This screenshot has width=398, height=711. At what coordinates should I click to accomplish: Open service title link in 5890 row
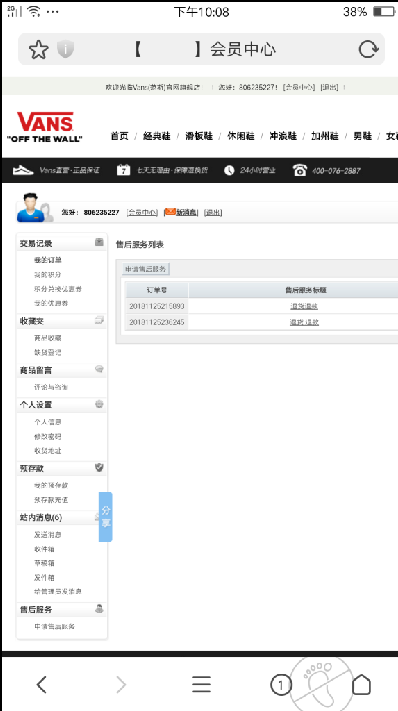304,306
